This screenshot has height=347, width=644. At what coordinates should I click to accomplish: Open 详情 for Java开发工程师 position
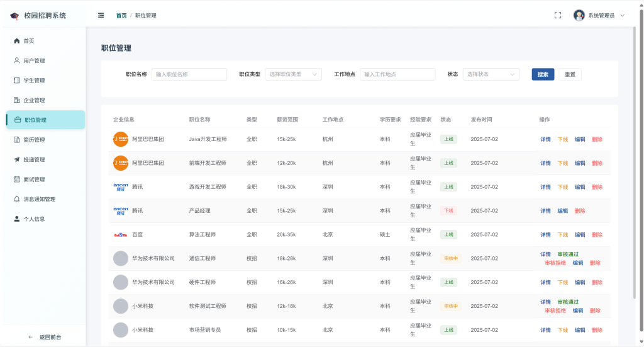coord(545,139)
